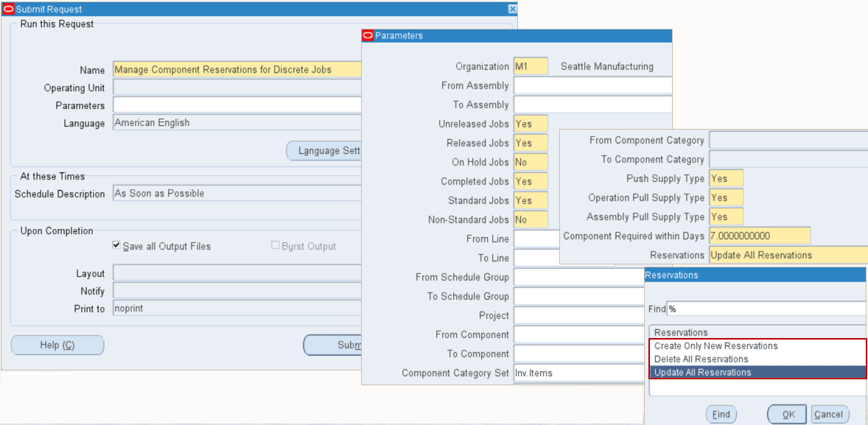Click the Print to field showing noprint
The height and width of the screenshot is (425, 868).
(x=237, y=308)
